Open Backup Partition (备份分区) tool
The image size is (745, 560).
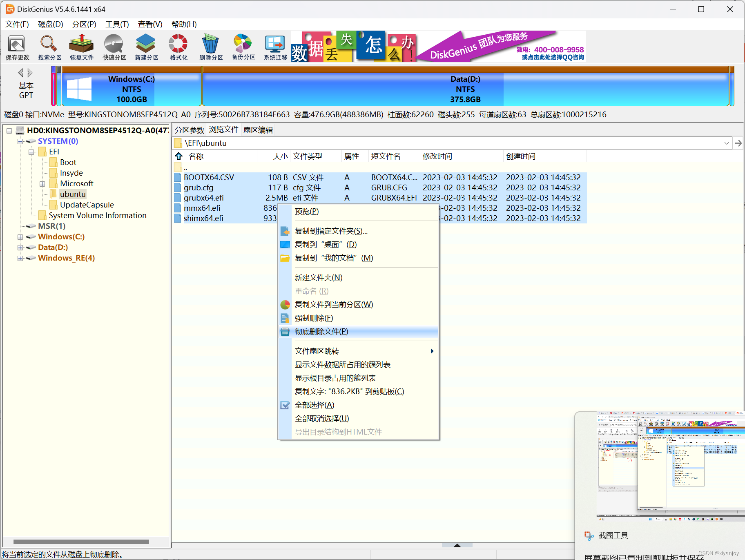coord(243,47)
